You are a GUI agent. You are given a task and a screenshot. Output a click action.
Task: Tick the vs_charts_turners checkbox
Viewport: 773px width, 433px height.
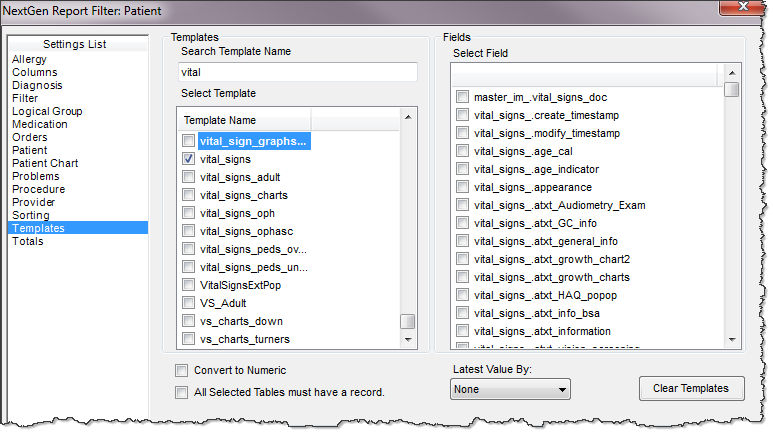click(x=188, y=339)
